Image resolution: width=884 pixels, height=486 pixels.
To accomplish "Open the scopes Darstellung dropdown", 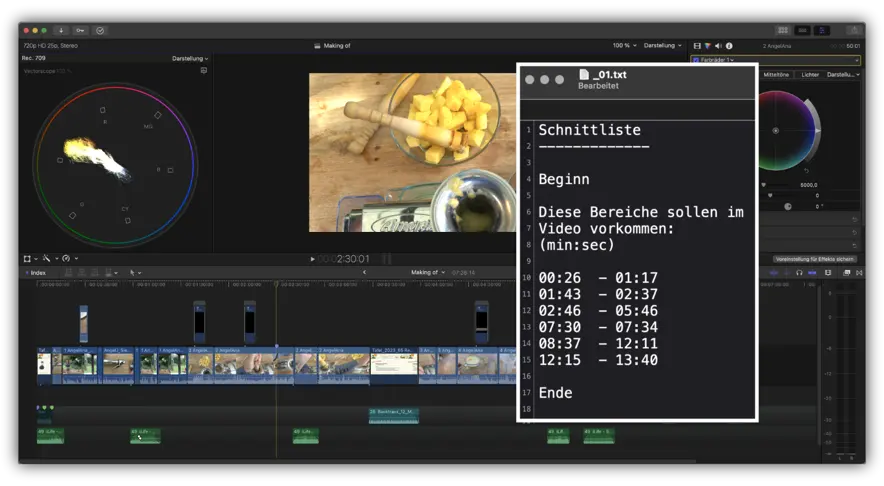I will coord(190,59).
